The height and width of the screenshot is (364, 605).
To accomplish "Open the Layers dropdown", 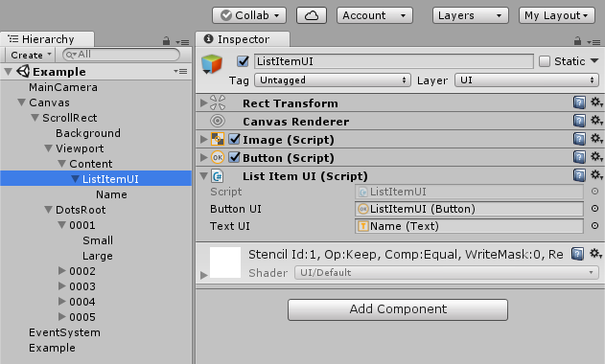I will click(471, 15).
